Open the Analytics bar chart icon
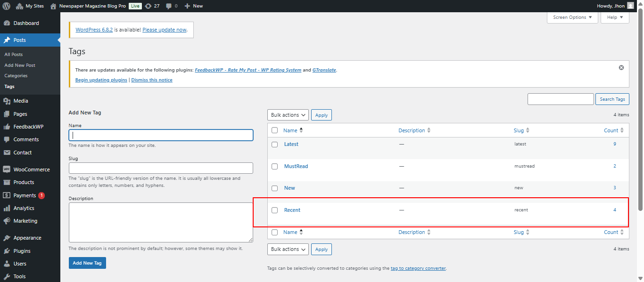The image size is (644, 282). [7, 208]
